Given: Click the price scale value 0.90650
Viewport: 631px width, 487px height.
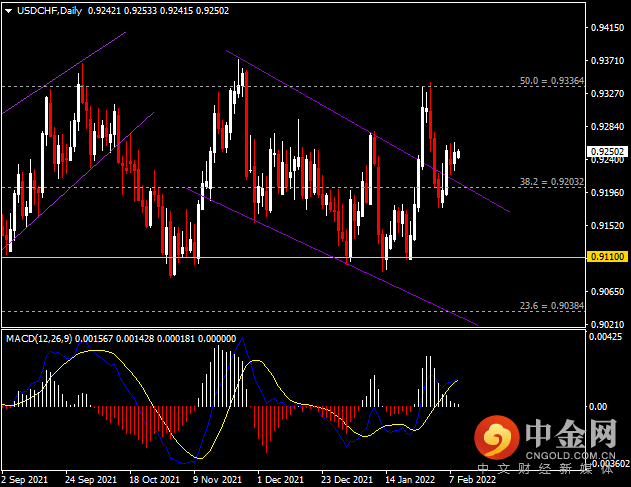Looking at the screenshot, I should 607,291.
